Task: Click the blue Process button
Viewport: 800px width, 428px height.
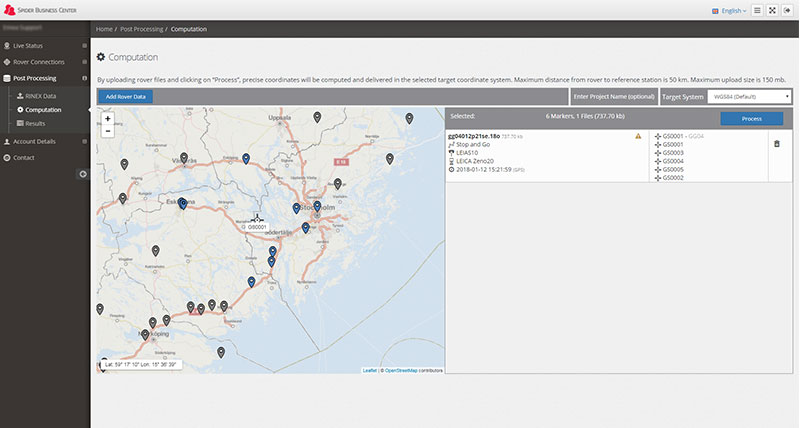Action: pos(752,118)
